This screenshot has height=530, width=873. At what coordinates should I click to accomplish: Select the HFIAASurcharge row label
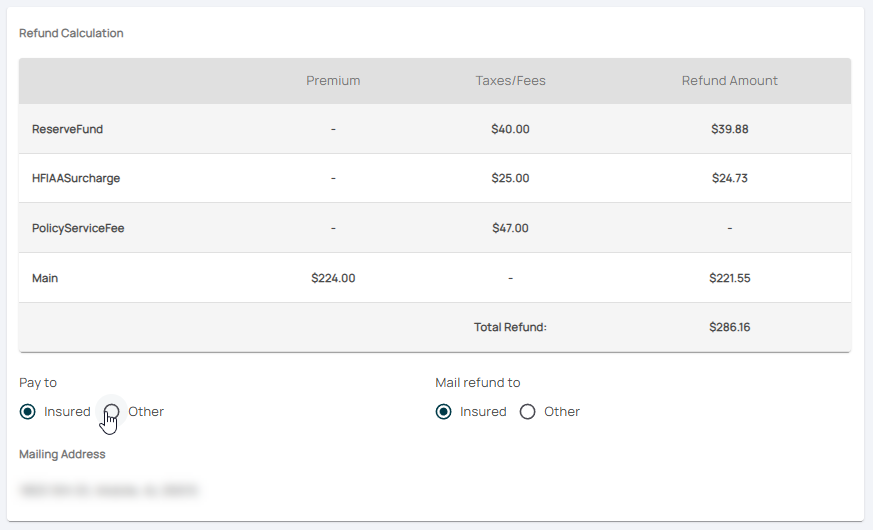coord(76,179)
